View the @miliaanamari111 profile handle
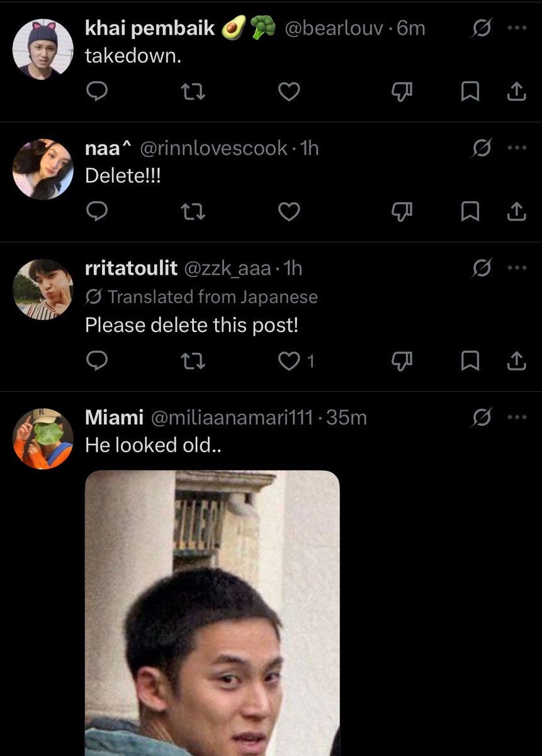 click(232, 417)
